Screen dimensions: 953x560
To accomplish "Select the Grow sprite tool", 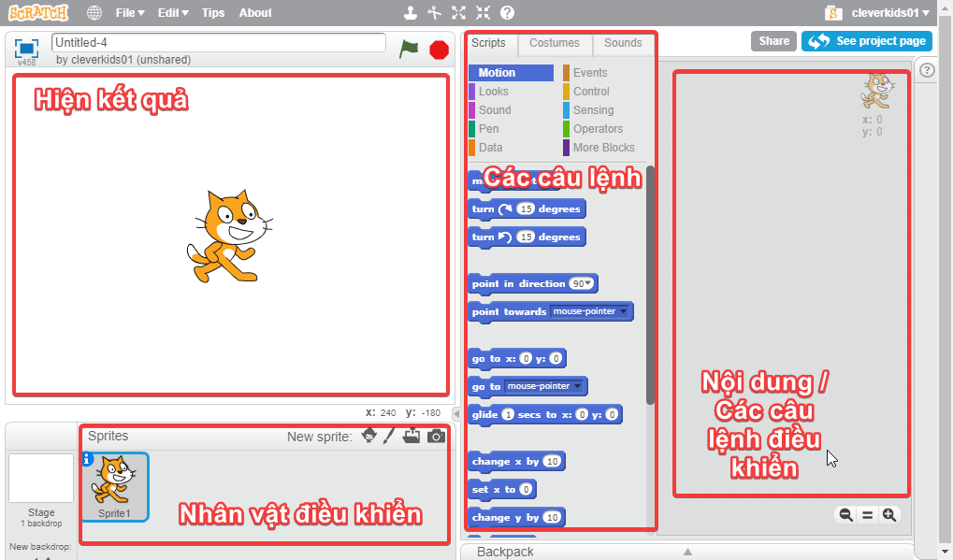I will (x=458, y=13).
